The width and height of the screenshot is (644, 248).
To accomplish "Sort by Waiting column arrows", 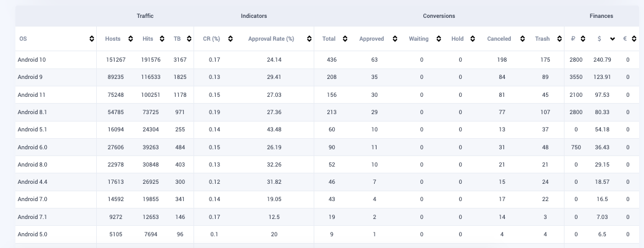I will click(438, 39).
